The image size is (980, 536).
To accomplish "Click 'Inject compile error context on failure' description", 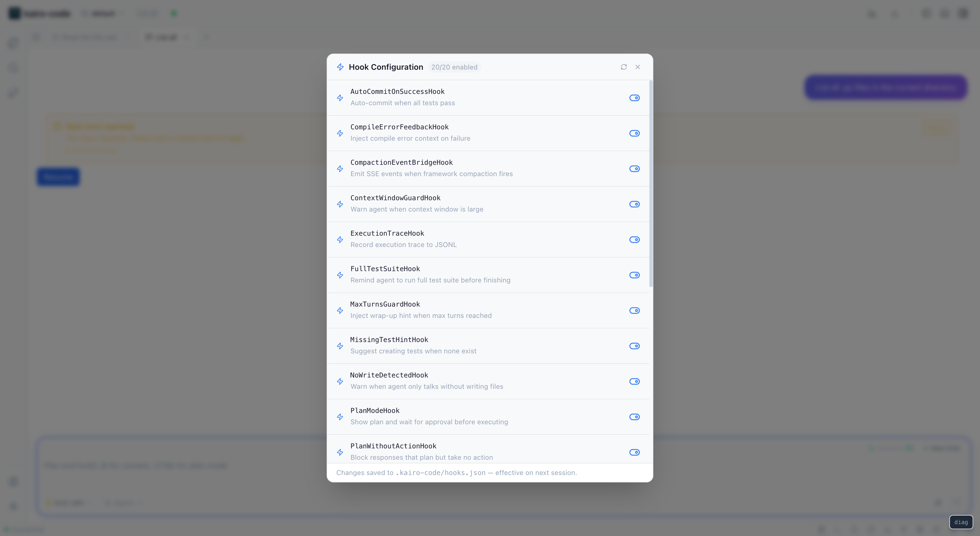I will pos(410,138).
